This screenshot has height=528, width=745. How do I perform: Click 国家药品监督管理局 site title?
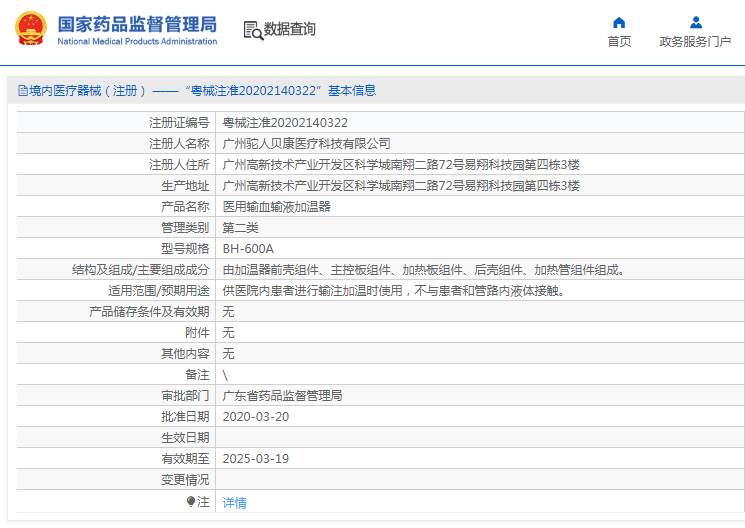(137, 24)
